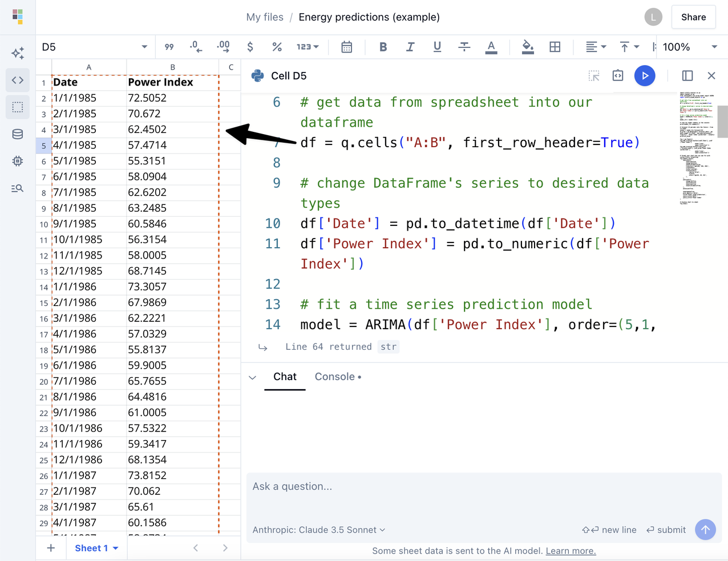Click the file name Energy predictions (example)

pos(369,17)
